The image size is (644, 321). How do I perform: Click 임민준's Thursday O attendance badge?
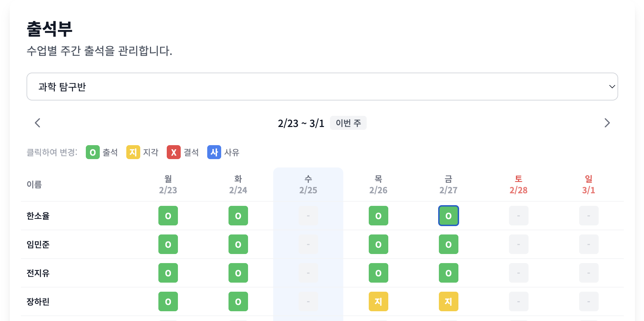click(378, 244)
